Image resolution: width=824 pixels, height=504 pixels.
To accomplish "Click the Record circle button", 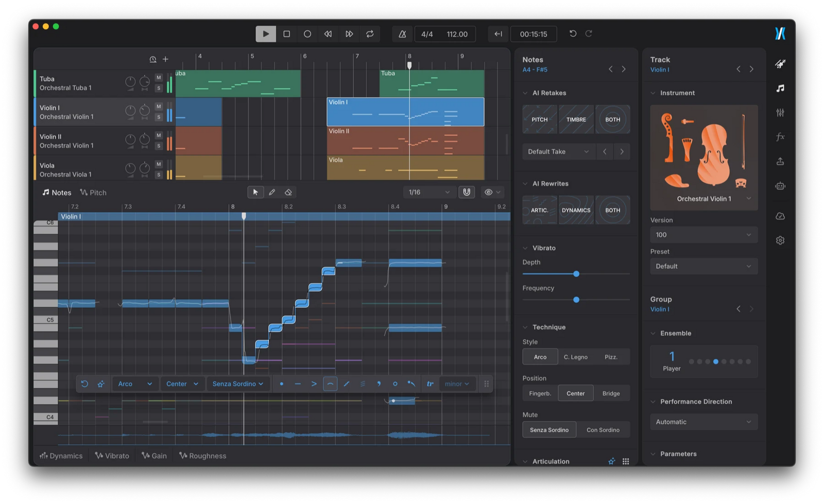I will 307,34.
